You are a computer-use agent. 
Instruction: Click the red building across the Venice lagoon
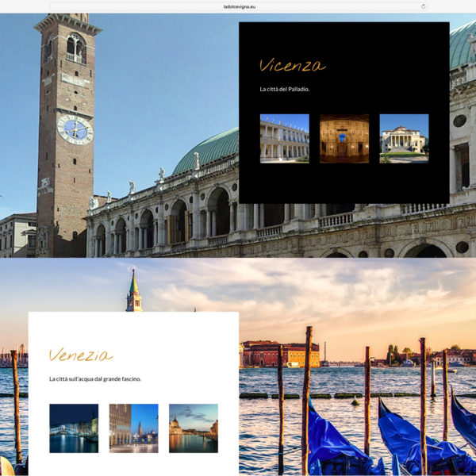282,355
